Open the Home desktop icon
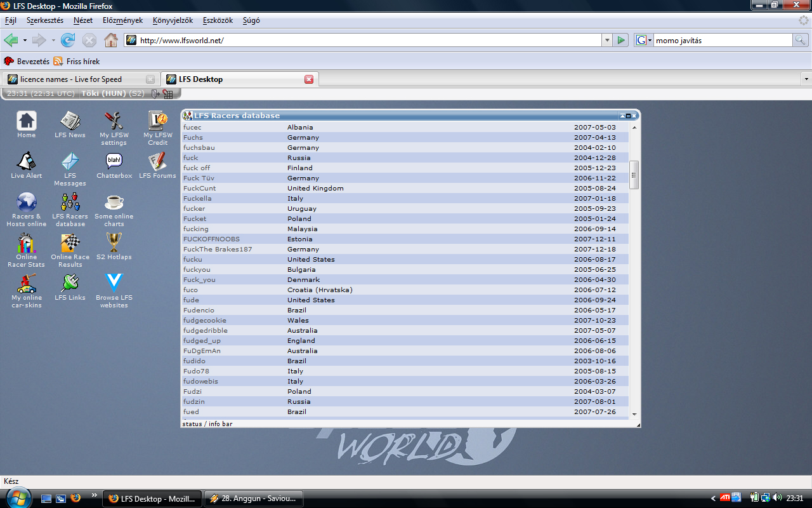The image size is (812, 508). click(26, 124)
